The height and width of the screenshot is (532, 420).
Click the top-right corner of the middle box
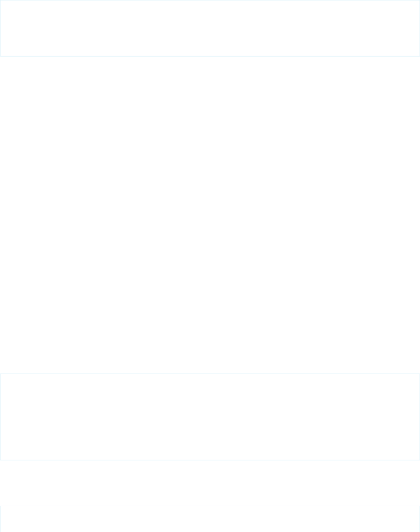pos(419,374)
